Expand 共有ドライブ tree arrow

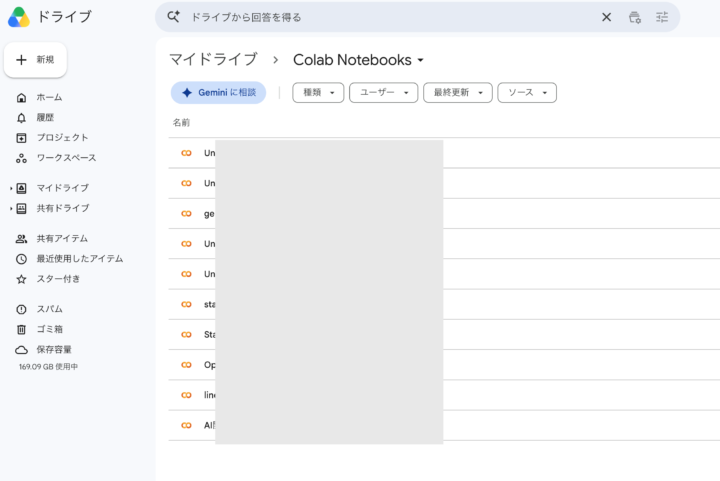click(11, 208)
